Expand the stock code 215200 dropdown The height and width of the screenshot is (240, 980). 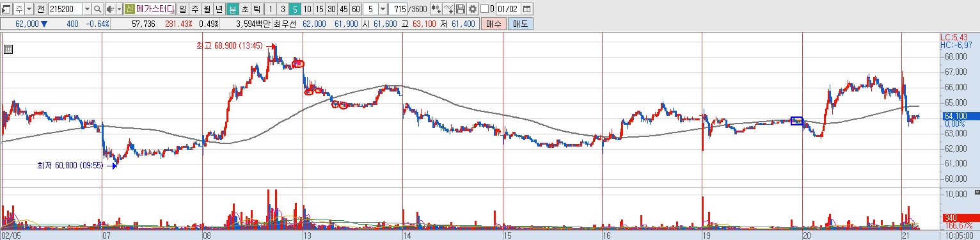click(x=86, y=9)
